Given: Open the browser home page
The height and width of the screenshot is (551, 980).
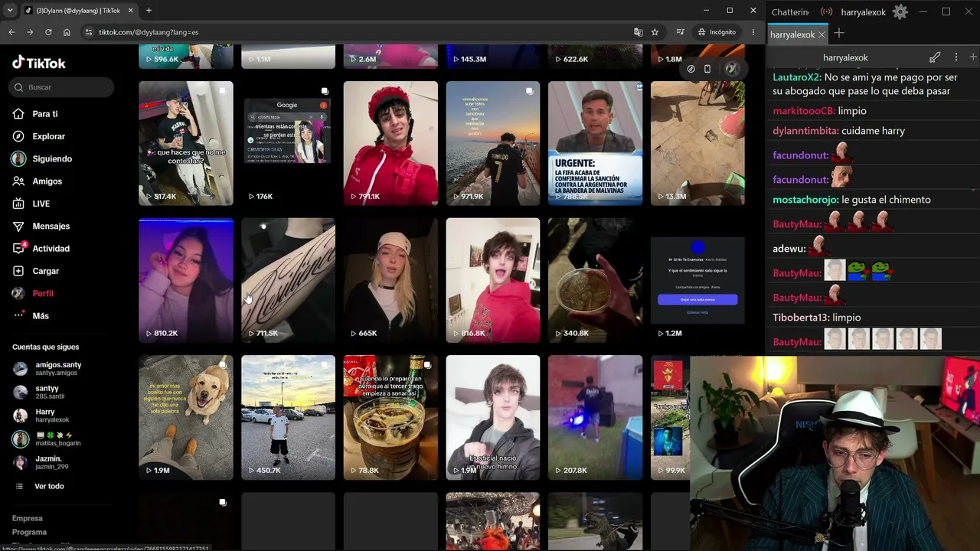Looking at the screenshot, I should (67, 32).
